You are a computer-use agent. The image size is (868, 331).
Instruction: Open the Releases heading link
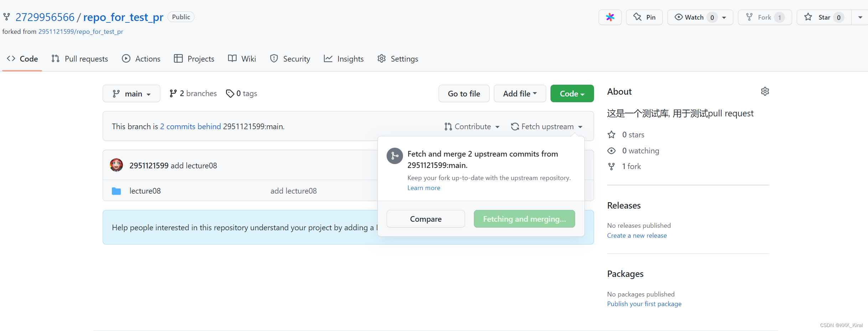tap(624, 205)
